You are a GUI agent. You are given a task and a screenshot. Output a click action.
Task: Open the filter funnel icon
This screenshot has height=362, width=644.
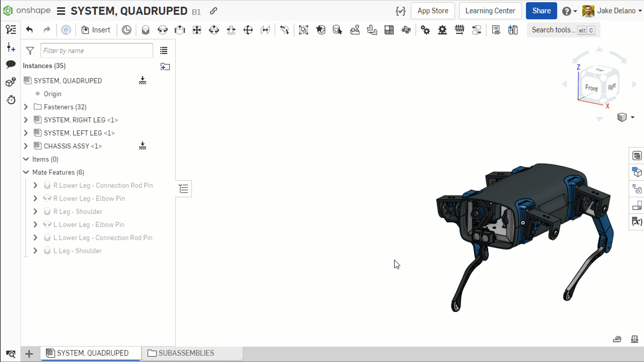(x=30, y=51)
